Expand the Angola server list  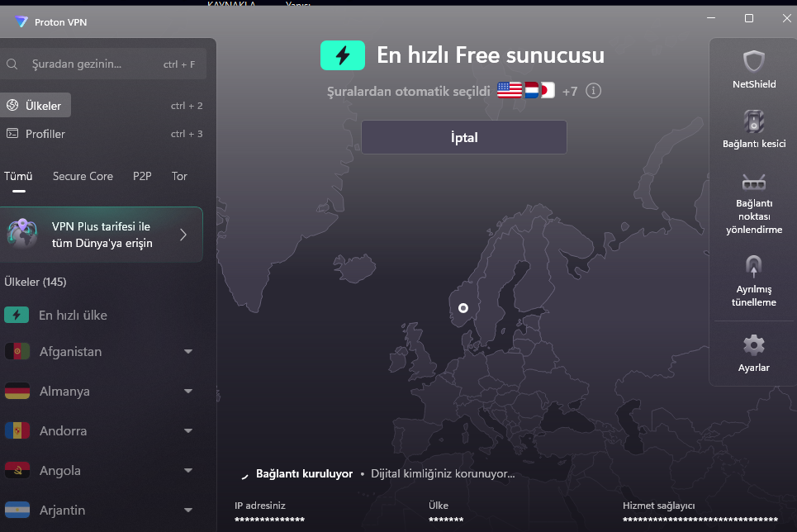point(188,471)
